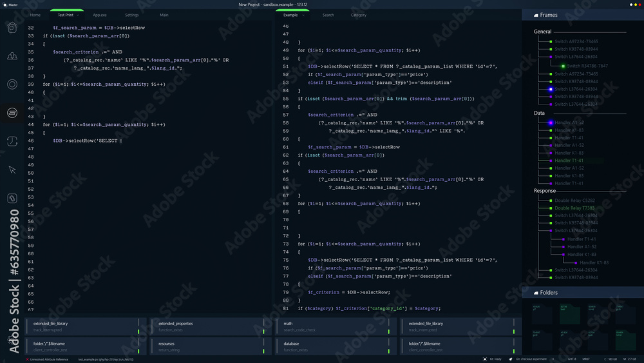Select Handler A1-52 under Response section
Image resolution: width=644 pixels, height=363 pixels.
[x=582, y=247]
